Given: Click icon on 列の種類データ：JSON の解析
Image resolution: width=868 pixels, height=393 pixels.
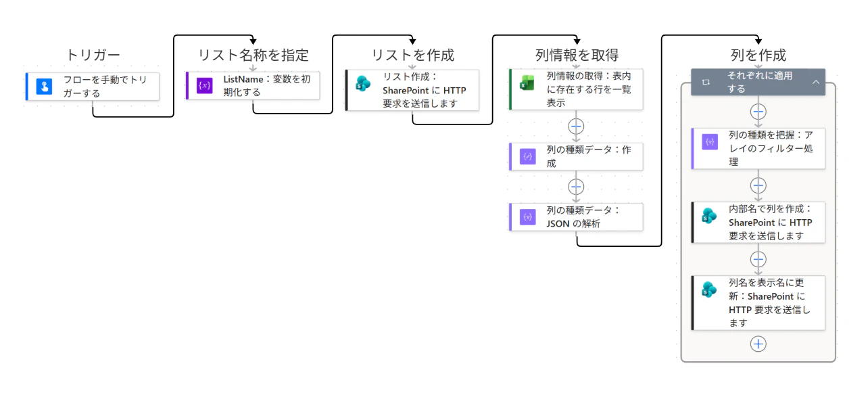Looking at the screenshot, I should [x=527, y=216].
